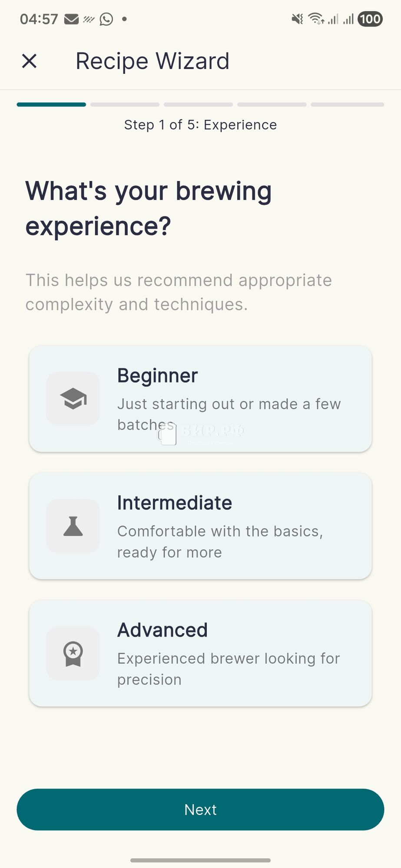Tap the second progress step segment
This screenshot has width=401, height=868.
pos(125,105)
